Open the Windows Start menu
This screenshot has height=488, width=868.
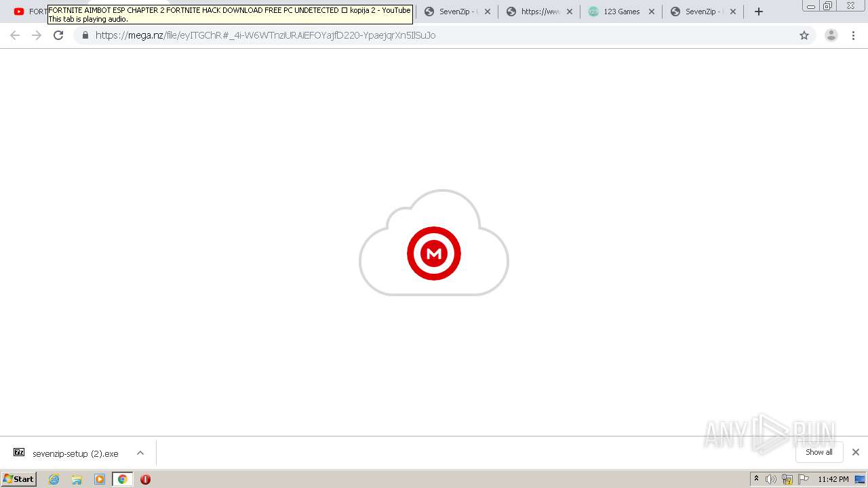tap(19, 479)
